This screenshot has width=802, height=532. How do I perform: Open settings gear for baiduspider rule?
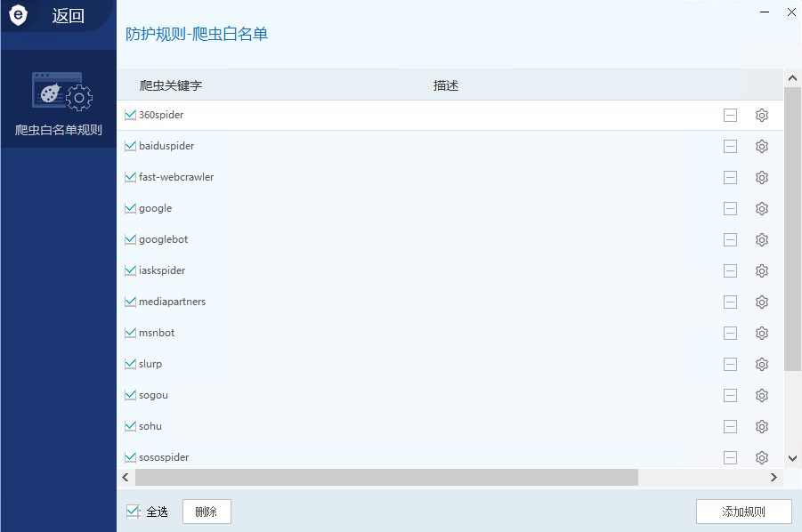761,146
